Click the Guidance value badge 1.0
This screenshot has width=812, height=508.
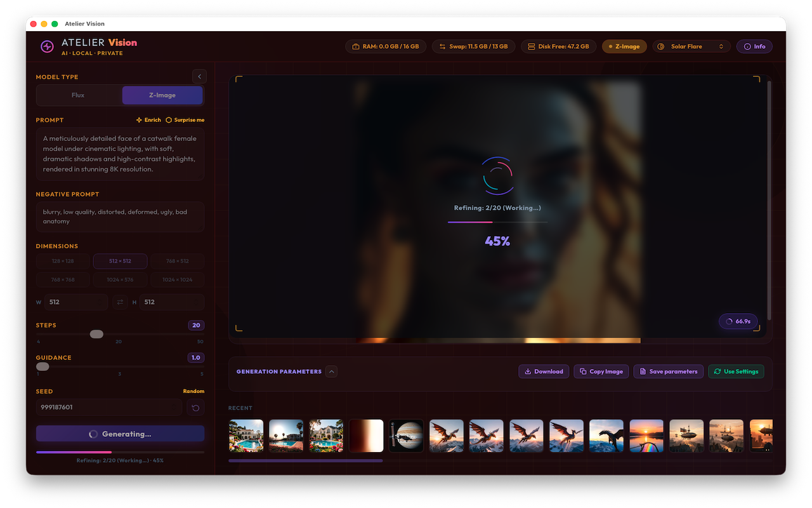(x=196, y=358)
